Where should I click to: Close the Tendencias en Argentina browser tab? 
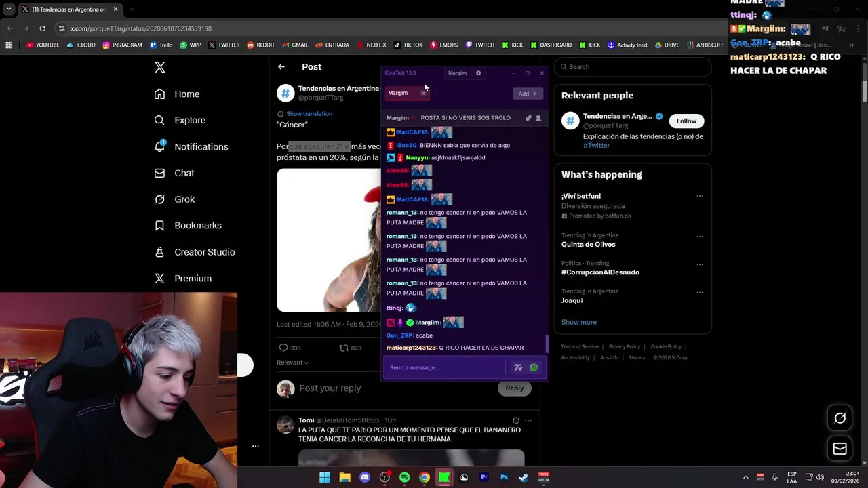coord(116,9)
